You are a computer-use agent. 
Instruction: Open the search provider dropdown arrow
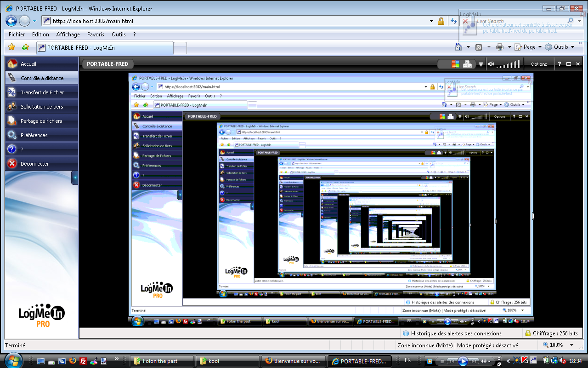click(579, 21)
